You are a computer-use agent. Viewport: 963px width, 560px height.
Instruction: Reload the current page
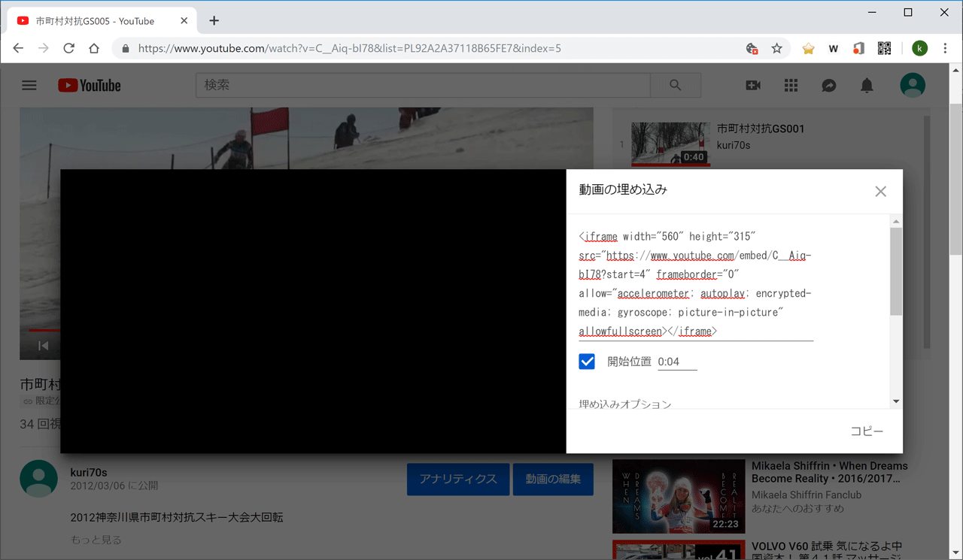coord(68,48)
